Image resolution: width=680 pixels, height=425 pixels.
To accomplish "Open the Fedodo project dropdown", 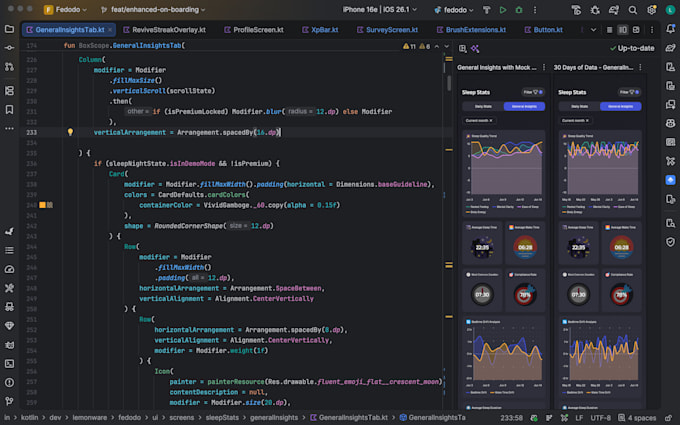I will [65, 10].
